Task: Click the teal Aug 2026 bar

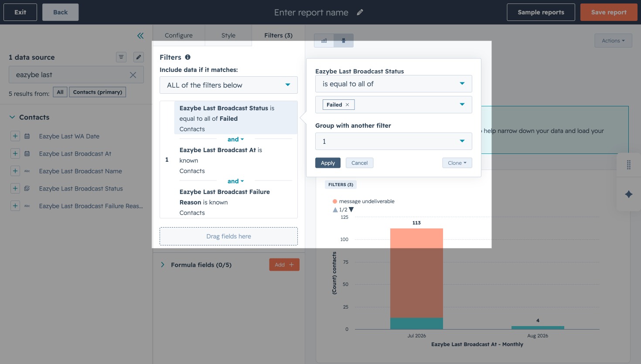Action: click(538, 327)
